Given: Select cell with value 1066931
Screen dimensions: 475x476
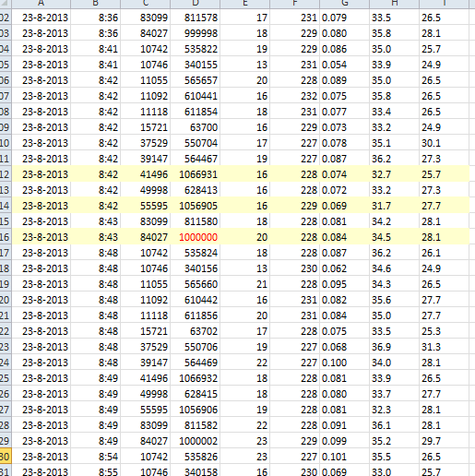Looking at the screenshot, I should pos(195,174).
